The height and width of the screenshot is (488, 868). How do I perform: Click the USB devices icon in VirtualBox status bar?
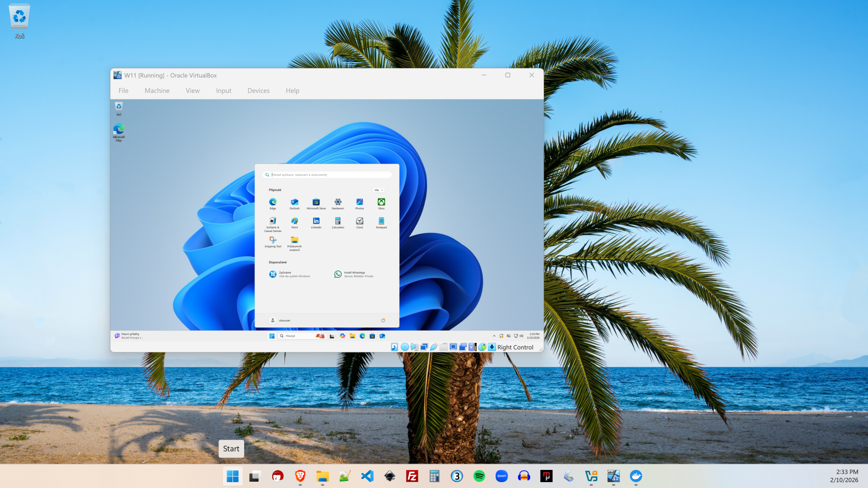[x=434, y=346]
